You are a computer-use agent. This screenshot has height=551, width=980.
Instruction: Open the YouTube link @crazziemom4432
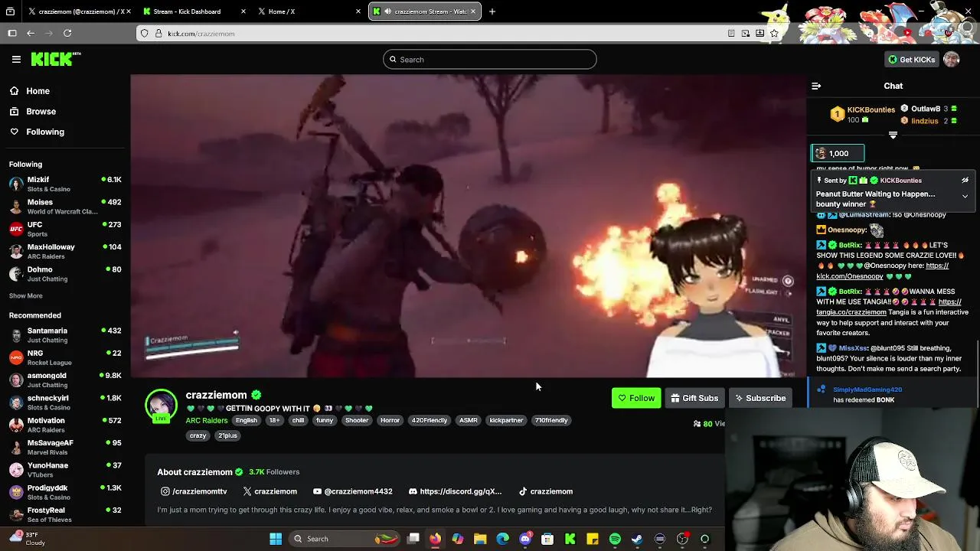coord(353,491)
